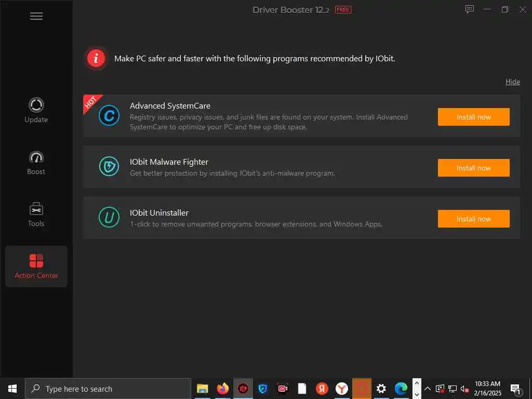Install Advanced SystemCare now

[473, 117]
